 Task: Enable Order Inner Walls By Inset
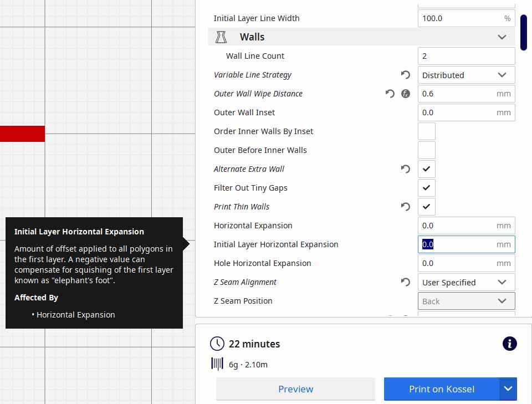point(426,131)
